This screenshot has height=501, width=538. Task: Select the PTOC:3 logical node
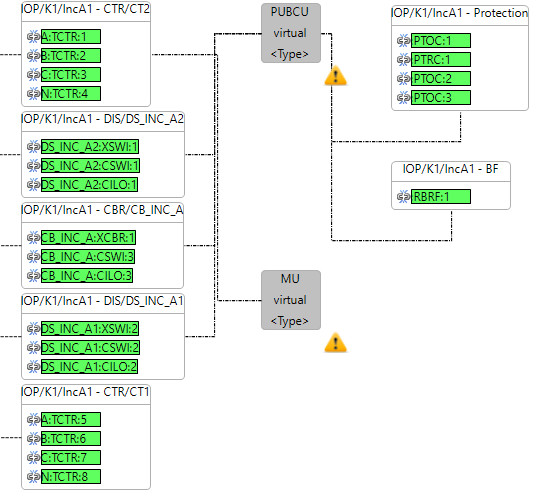click(x=441, y=98)
